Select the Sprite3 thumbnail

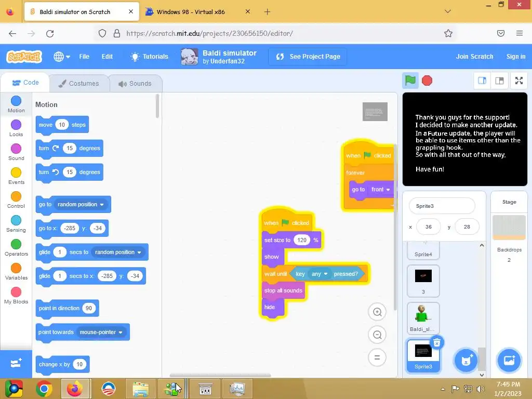tap(423, 355)
